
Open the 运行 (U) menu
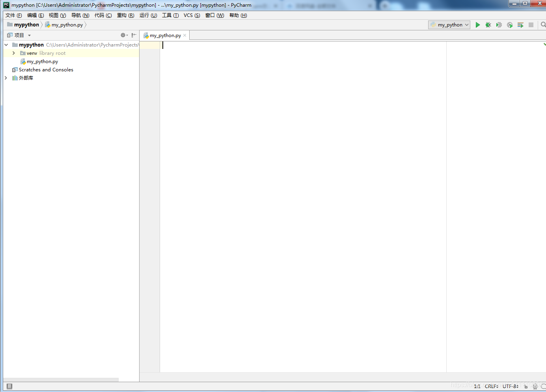(148, 15)
